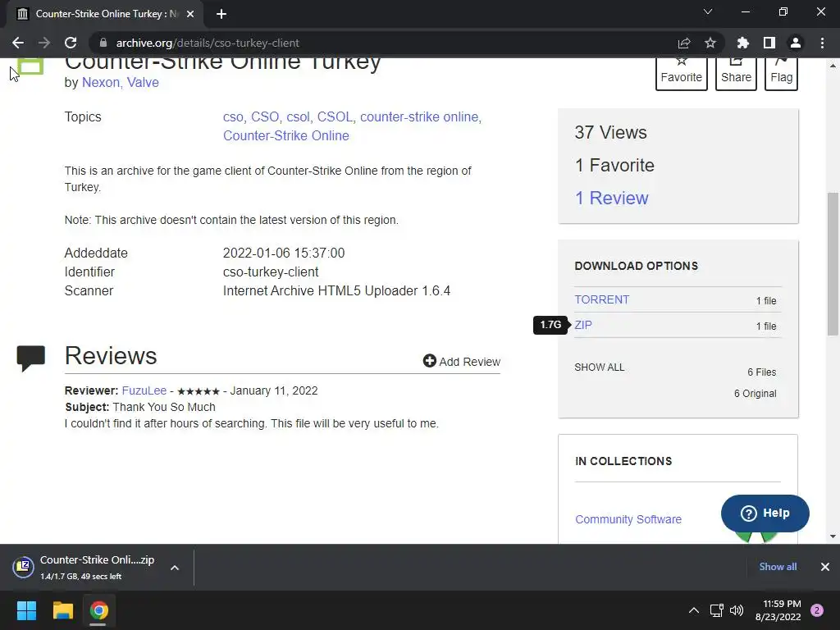Open the Nexon creator link
Viewport: 840px width, 630px height.
(101, 83)
